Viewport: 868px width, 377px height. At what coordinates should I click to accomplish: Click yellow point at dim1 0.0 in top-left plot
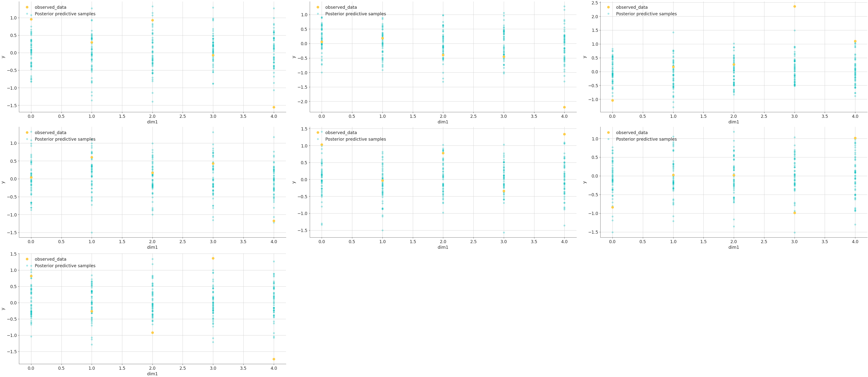(x=31, y=19)
